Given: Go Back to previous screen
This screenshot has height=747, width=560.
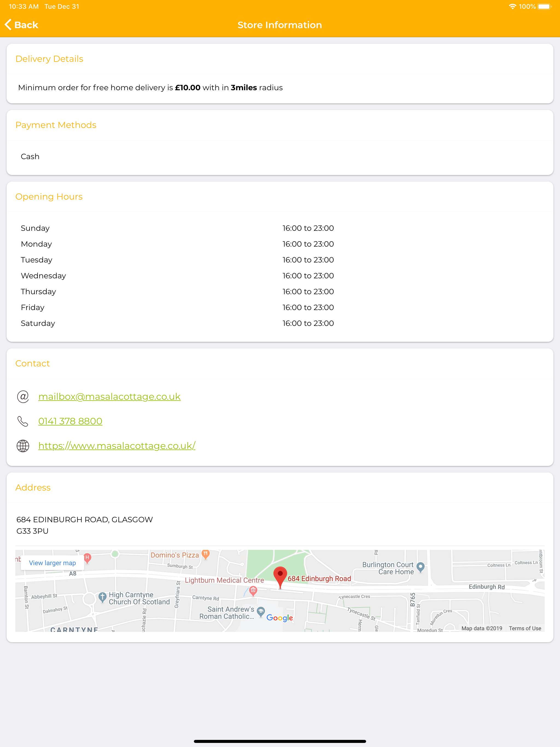Looking at the screenshot, I should pyautogui.click(x=22, y=25).
